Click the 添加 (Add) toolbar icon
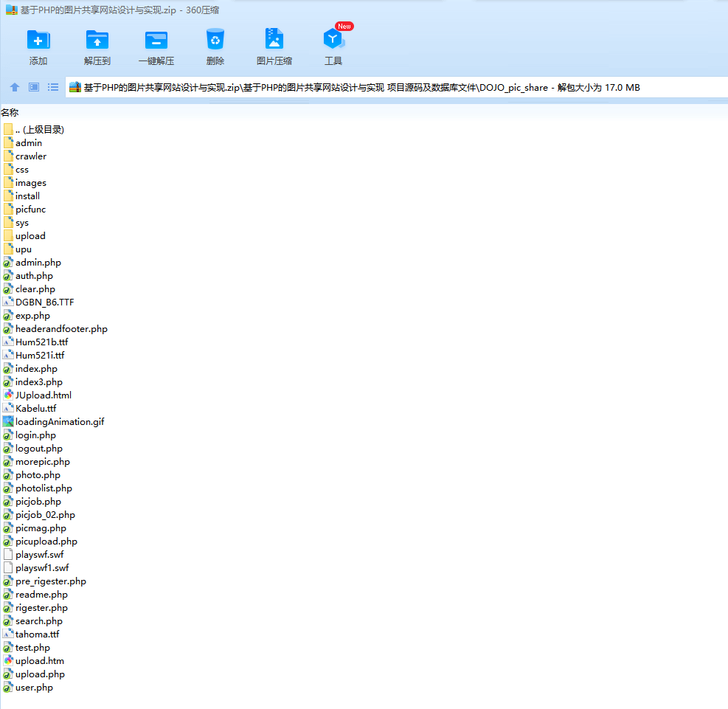 coord(38,40)
